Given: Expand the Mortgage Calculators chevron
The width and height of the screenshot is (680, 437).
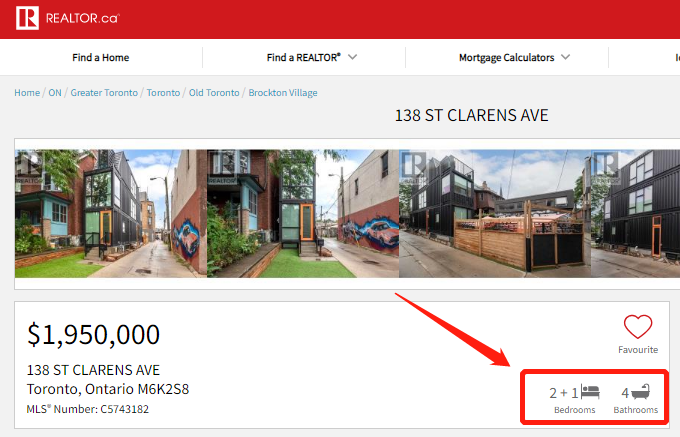Looking at the screenshot, I should coord(566,57).
